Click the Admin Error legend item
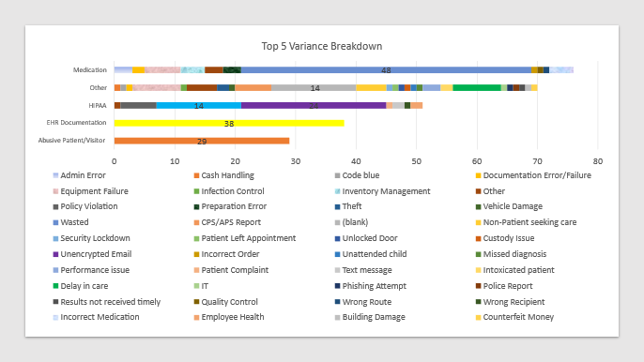 [79, 175]
